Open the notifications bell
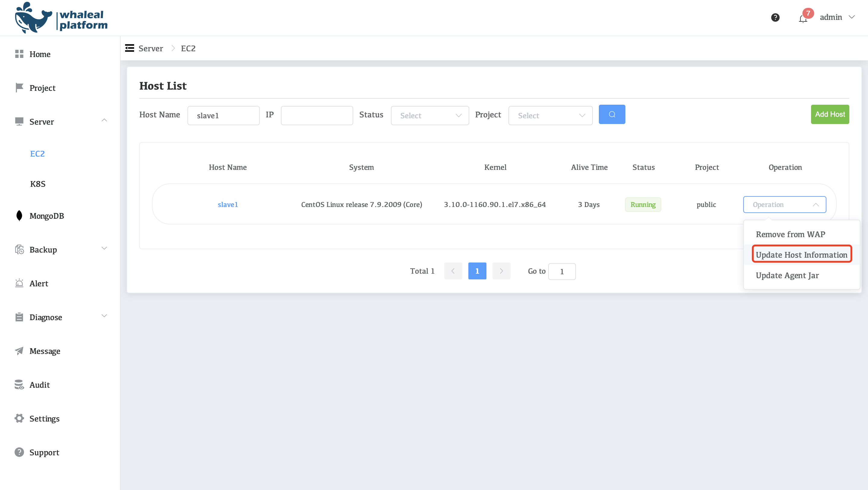 [x=803, y=18]
